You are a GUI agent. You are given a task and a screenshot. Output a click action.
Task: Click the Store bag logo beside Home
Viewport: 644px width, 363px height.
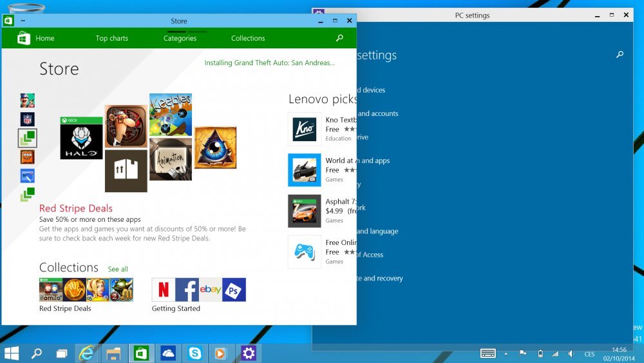pyautogui.click(x=23, y=38)
